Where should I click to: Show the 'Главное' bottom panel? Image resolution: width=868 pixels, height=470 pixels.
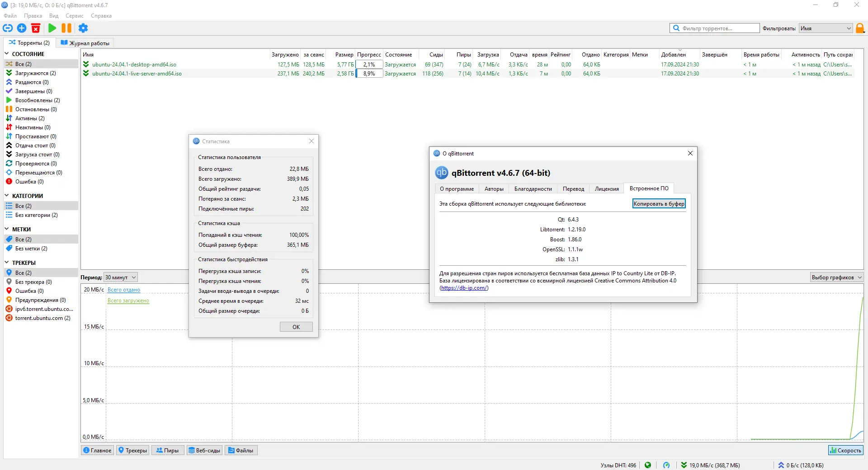(x=97, y=451)
